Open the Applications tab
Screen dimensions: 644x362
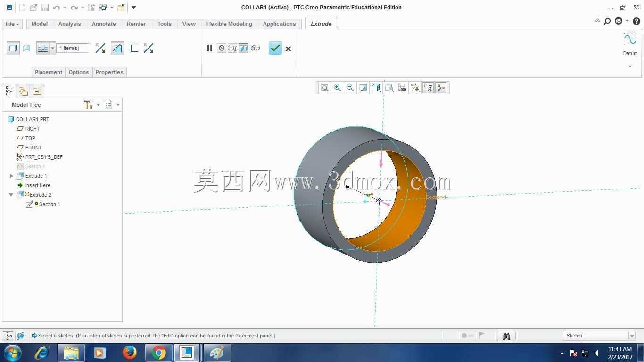coord(280,24)
